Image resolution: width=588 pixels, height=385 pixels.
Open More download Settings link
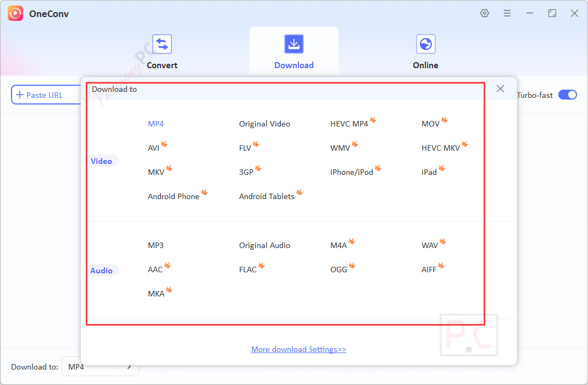click(x=298, y=349)
